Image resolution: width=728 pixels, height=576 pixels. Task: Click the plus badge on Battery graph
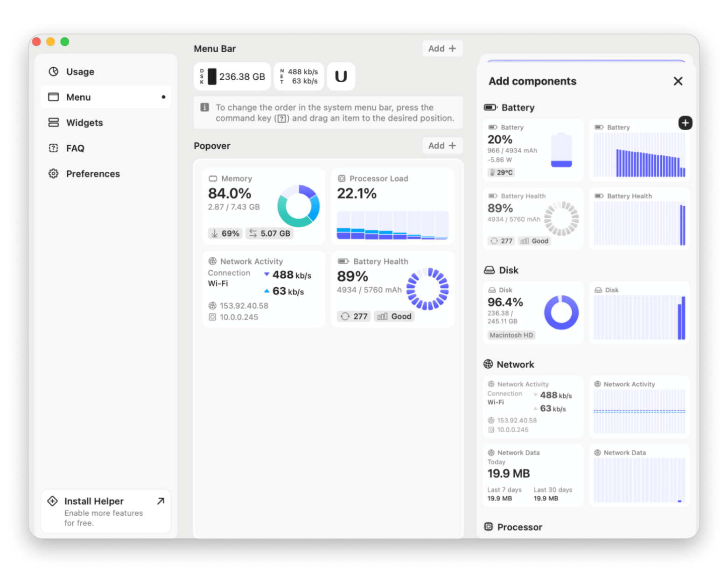[x=685, y=123]
